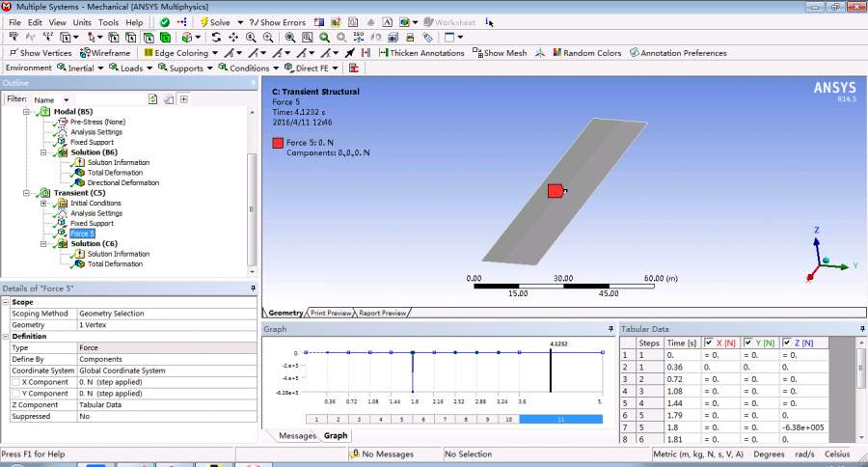Screen dimensions: 868x467
Task: Click the Random Colors button
Action: [587, 53]
